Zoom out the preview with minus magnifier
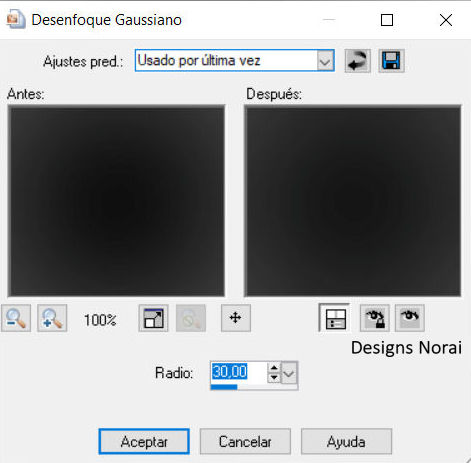Screen dimensions: 471x463 [x=16, y=318]
